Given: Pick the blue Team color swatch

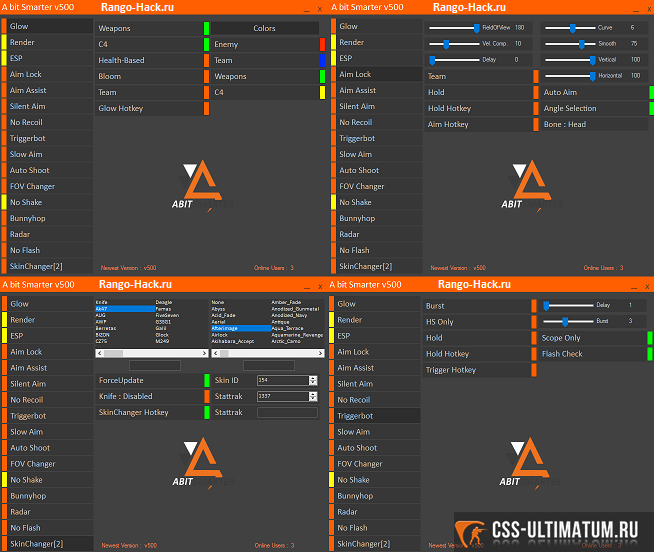Looking at the screenshot, I should pyautogui.click(x=322, y=60).
